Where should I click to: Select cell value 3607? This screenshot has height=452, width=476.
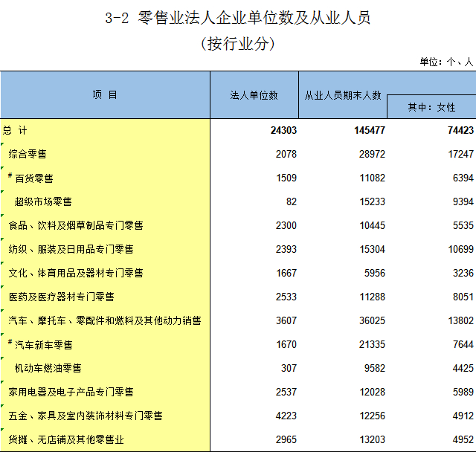click(x=286, y=320)
